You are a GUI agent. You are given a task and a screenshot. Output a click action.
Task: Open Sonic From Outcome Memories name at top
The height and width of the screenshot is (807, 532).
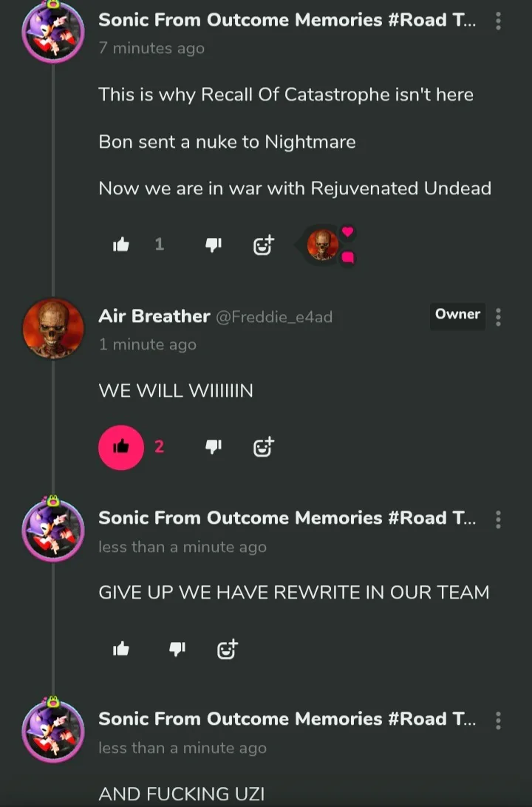tap(287, 20)
